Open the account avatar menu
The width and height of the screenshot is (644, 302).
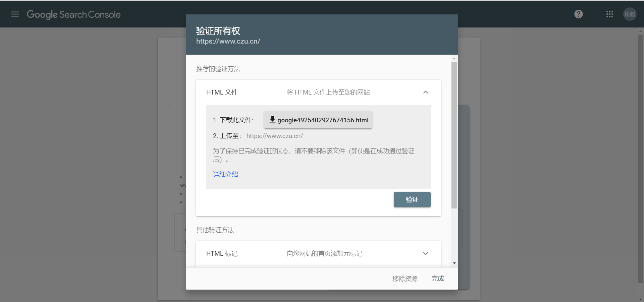(x=630, y=14)
